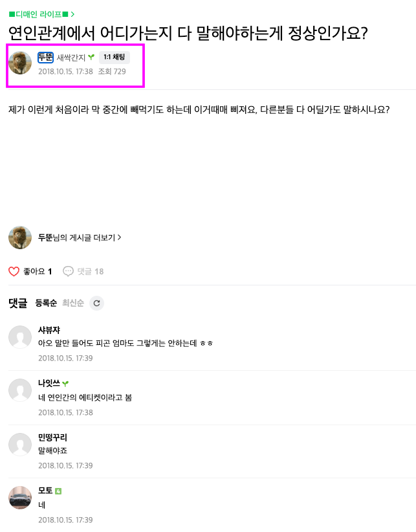Image resolution: width=416 pixels, height=532 pixels.
Task: Open commenter 민띵꾸리 nickname menu
Action: point(52,438)
